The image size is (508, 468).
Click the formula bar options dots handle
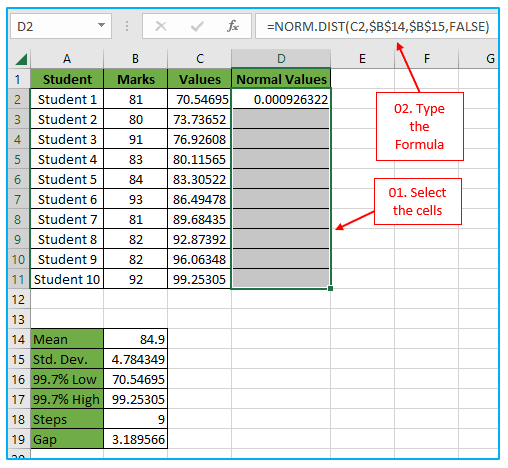pyautogui.click(x=127, y=26)
